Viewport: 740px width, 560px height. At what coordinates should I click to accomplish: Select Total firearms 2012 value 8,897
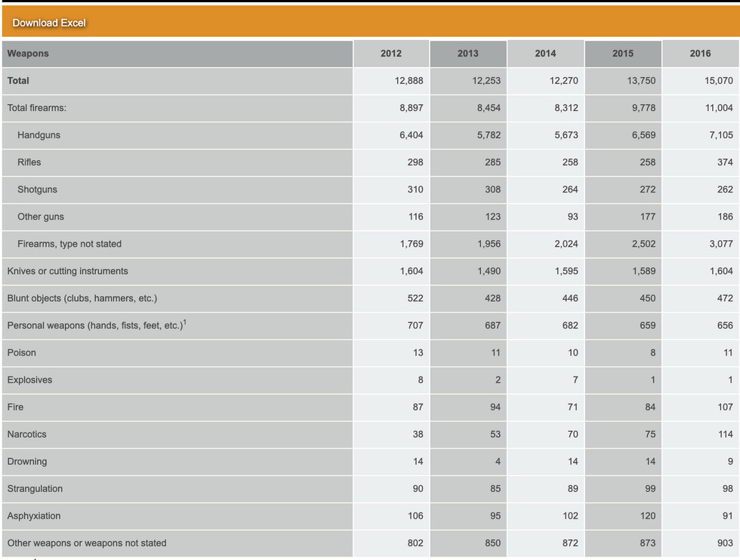411,108
